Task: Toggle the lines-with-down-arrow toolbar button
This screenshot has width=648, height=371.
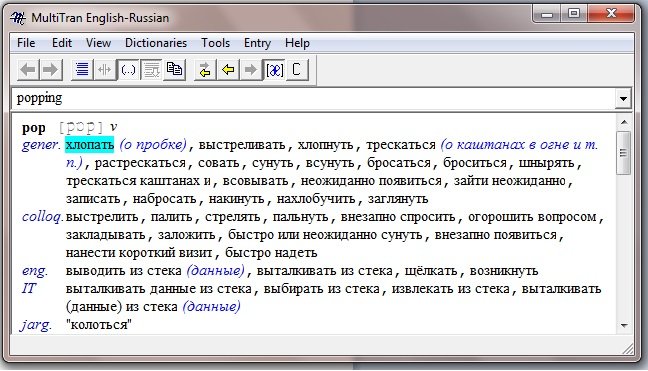Action: click(x=151, y=69)
